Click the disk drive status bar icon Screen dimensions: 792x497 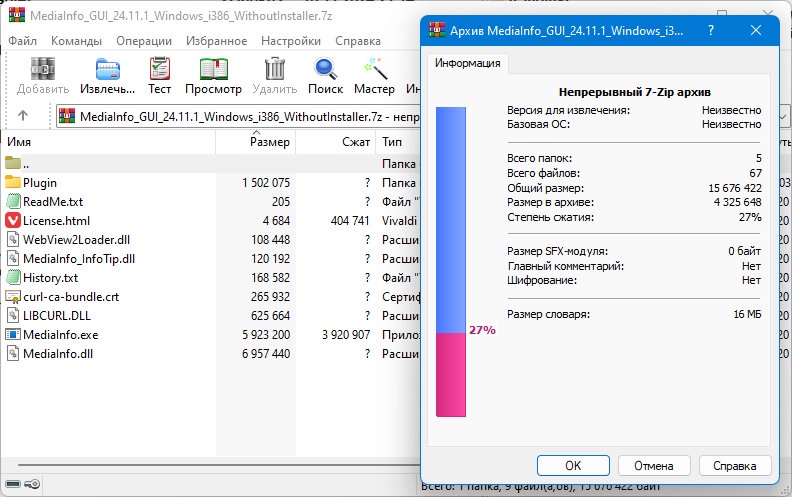pos(13,484)
